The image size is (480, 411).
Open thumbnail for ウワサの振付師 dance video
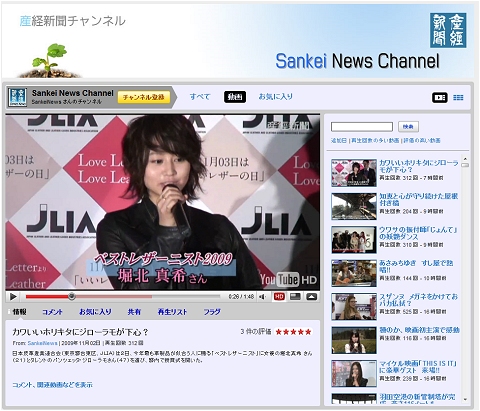[x=354, y=240]
